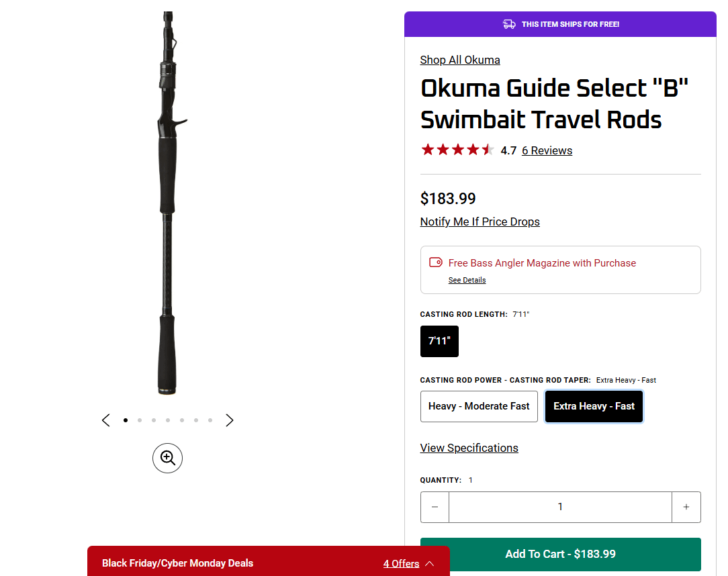
Task: Increase quantity with the plus button
Action: click(686, 507)
